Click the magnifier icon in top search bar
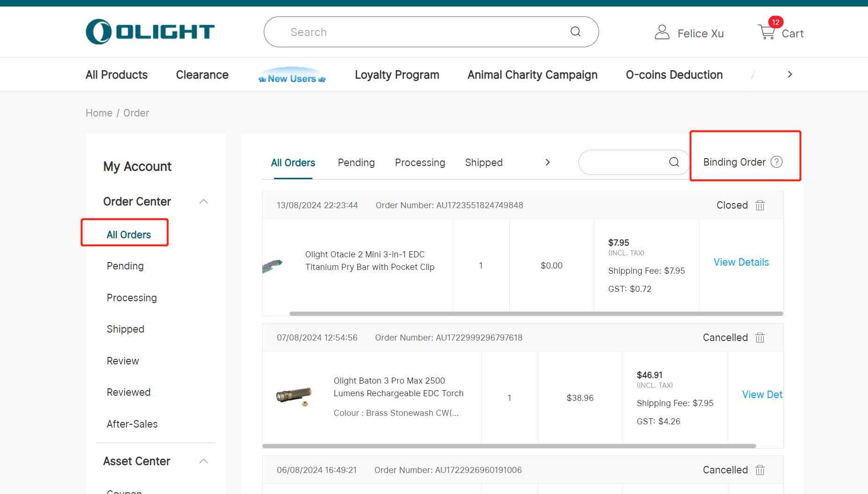 pos(575,32)
